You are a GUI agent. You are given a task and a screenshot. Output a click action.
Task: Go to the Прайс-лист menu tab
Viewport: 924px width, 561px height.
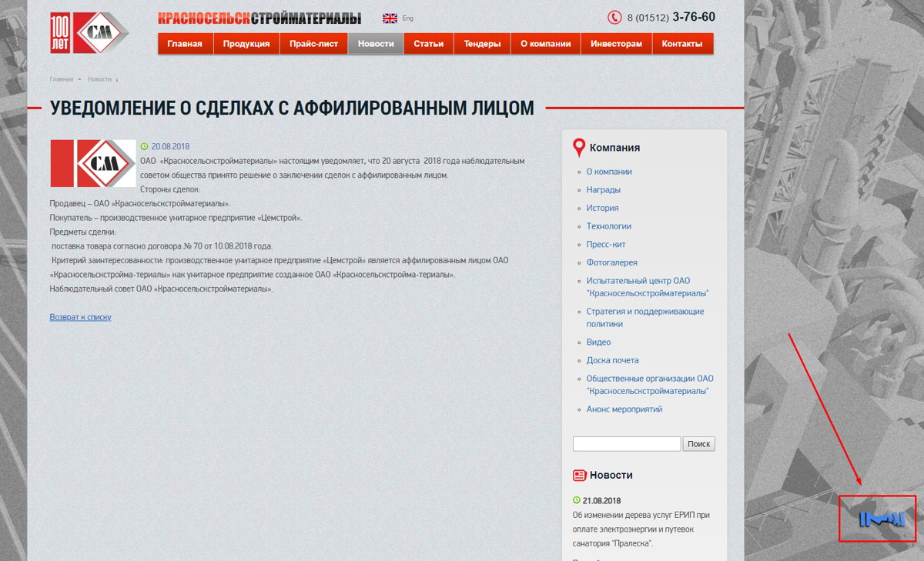click(x=313, y=44)
